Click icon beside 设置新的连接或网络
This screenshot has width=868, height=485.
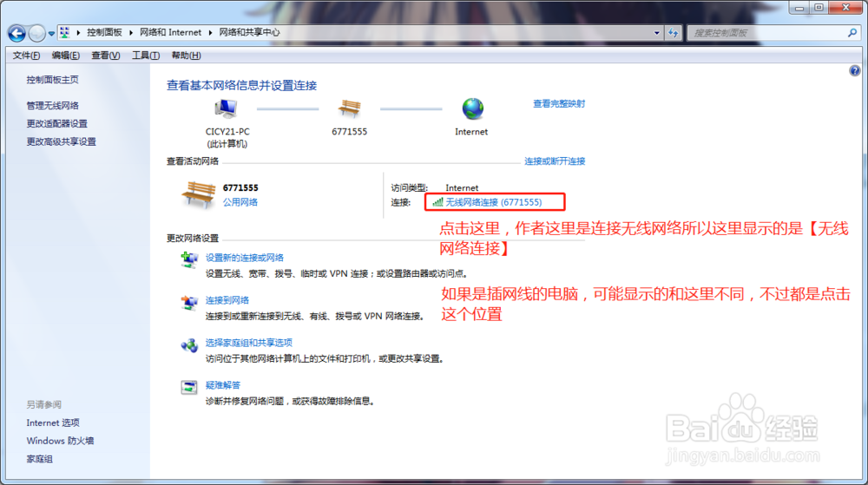189,259
